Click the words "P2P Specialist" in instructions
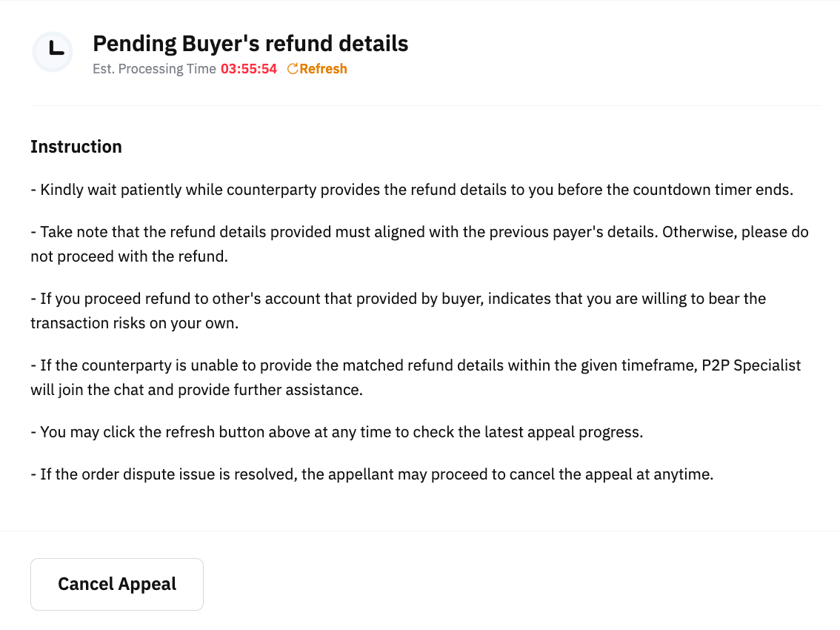 pyautogui.click(x=751, y=365)
